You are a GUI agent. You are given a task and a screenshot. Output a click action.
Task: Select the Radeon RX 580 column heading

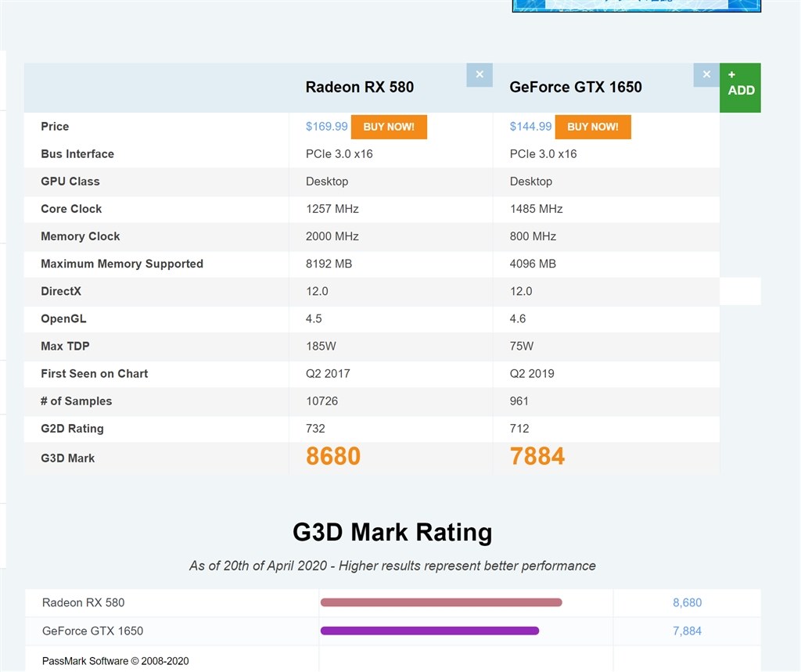tap(360, 88)
